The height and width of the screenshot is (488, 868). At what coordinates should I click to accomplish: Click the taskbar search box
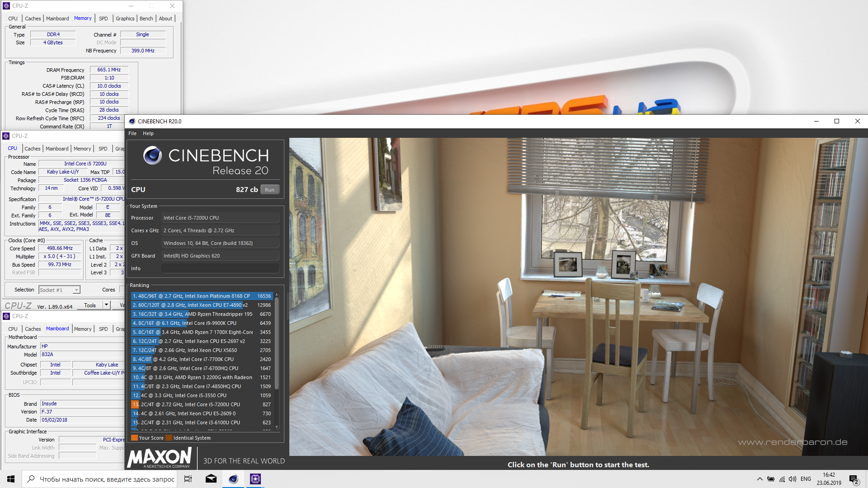coord(100,479)
